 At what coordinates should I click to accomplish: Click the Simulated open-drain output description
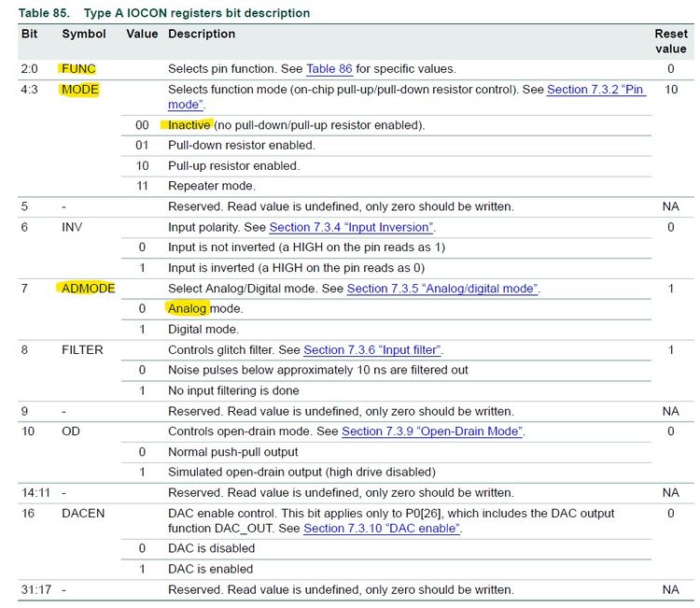pyautogui.click(x=301, y=473)
